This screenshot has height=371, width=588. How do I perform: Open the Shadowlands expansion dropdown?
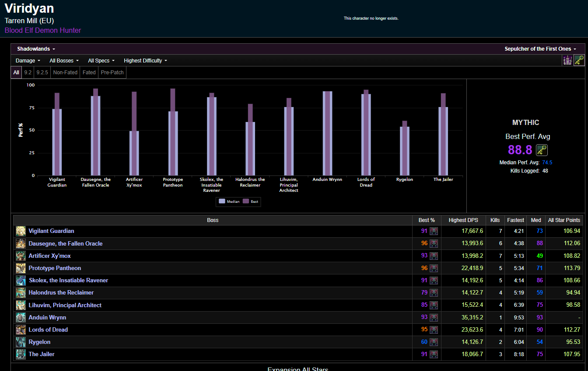(x=36, y=49)
